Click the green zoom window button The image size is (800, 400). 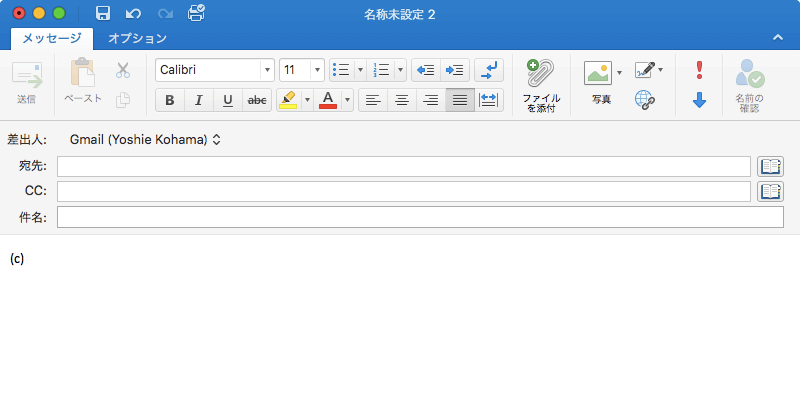[x=59, y=13]
